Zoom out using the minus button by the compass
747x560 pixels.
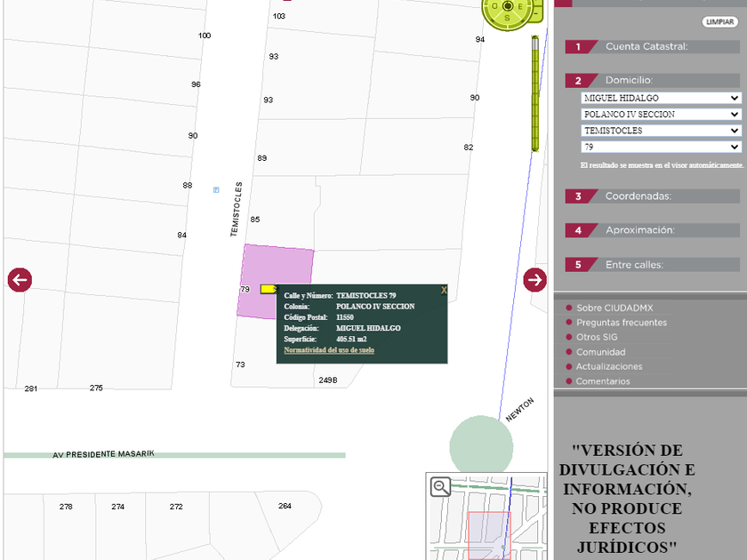point(537,14)
